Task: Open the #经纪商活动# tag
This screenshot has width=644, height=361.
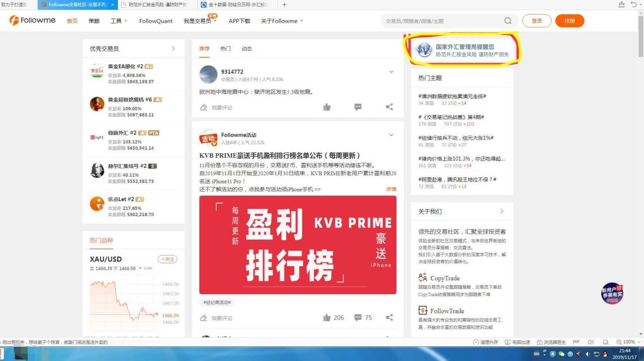Action: pos(218,303)
